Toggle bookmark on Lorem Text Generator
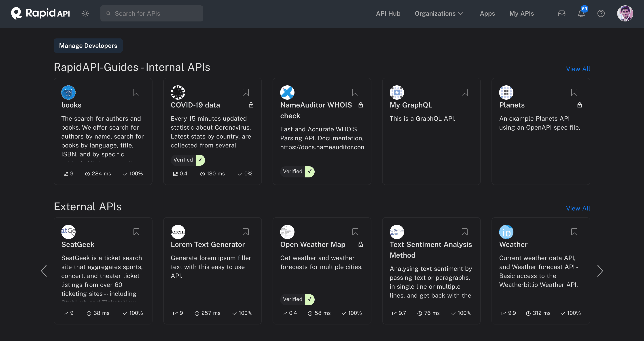Image resolution: width=644 pixels, height=341 pixels. [x=246, y=232]
